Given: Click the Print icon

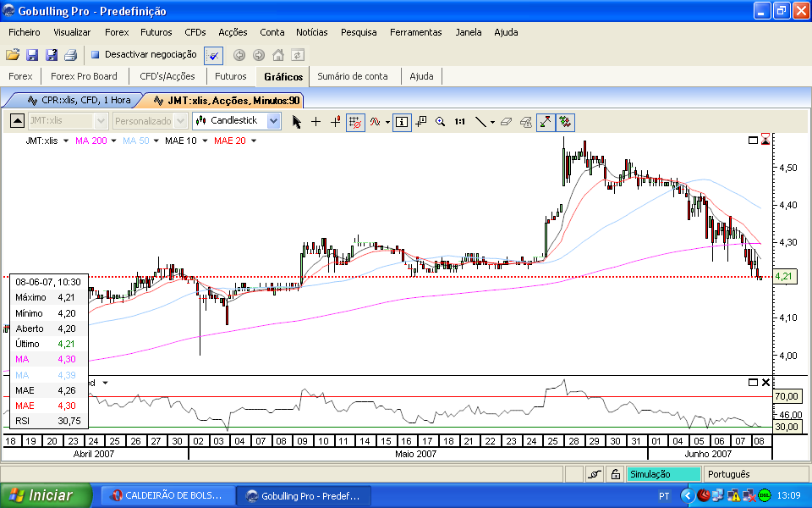Looking at the screenshot, I should click(70, 54).
